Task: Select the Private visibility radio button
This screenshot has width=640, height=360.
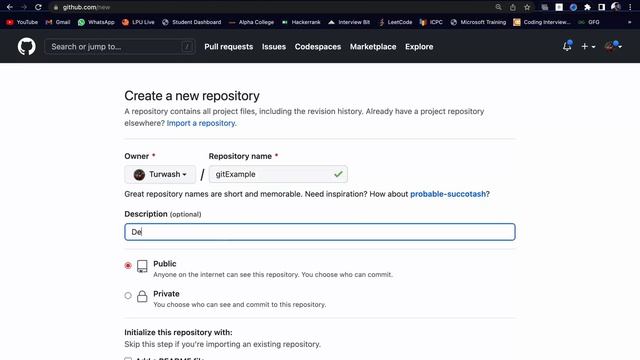Action: 128,296
